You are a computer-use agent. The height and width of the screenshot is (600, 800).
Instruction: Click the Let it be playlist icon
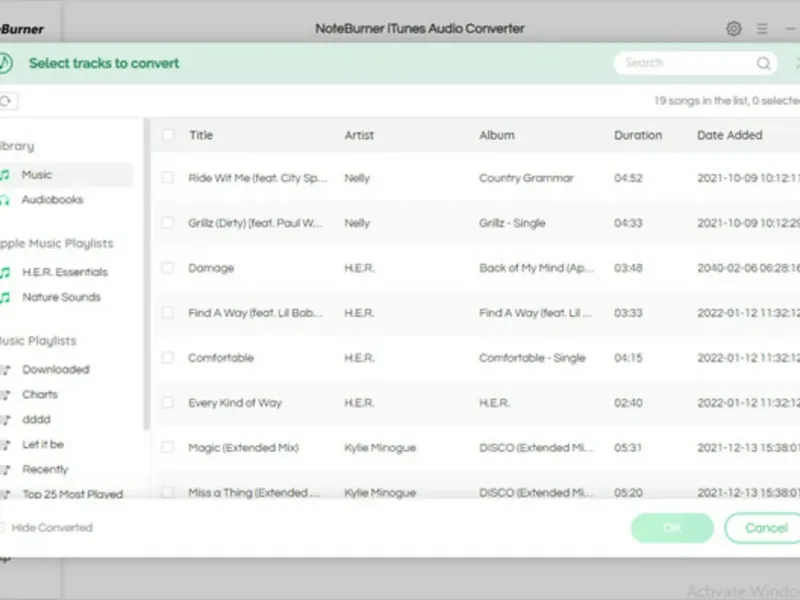(x=5, y=445)
